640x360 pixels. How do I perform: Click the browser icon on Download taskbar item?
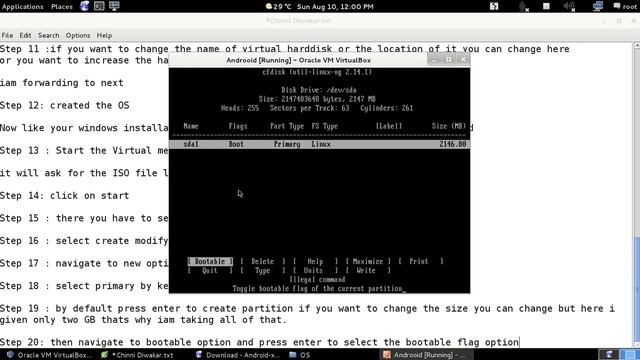(x=199, y=355)
